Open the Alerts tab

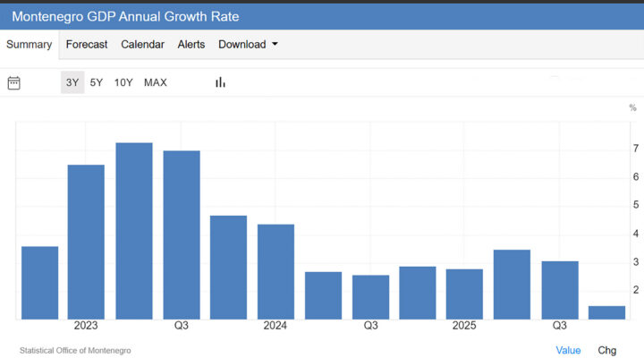click(191, 44)
